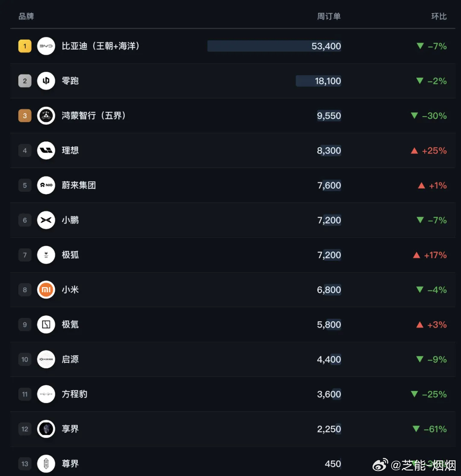Click the 极狐 brand logo icon
The image size is (461, 476).
pyautogui.click(x=46, y=255)
